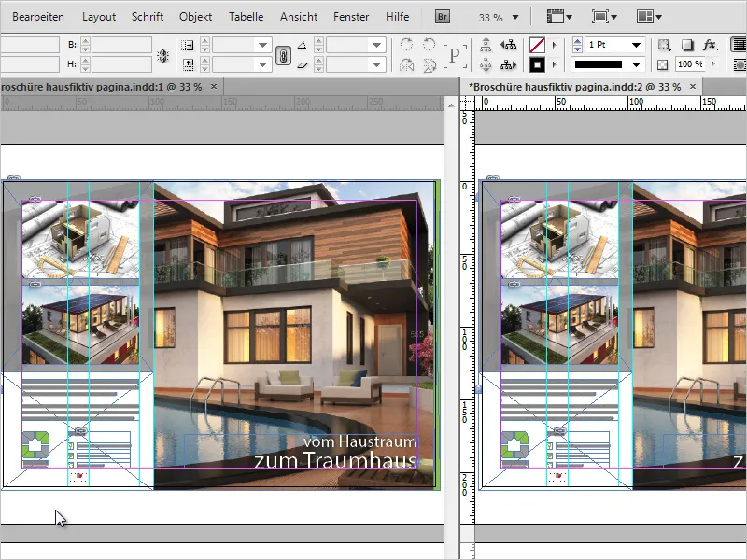Click the scroll up arrow of the left window

click(x=450, y=105)
